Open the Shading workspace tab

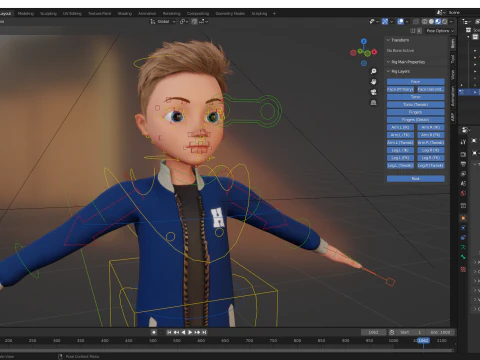point(125,14)
